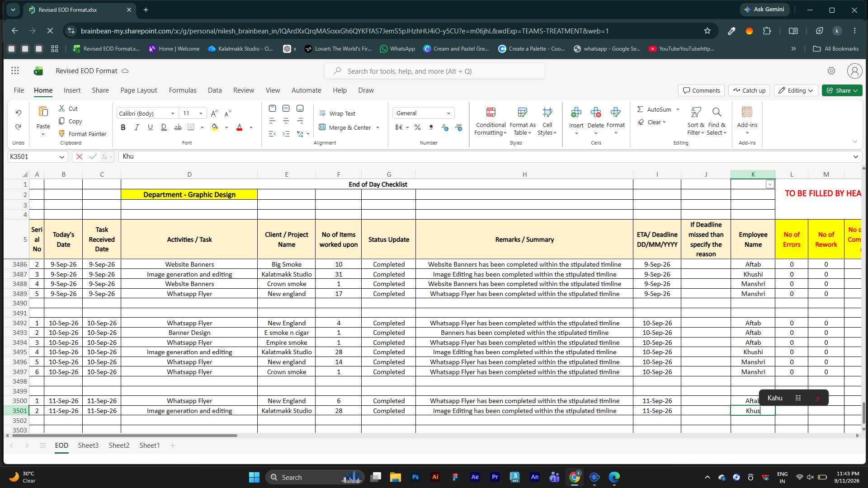This screenshot has height=488, width=868.
Task: Click the Comments button
Action: coord(701,90)
